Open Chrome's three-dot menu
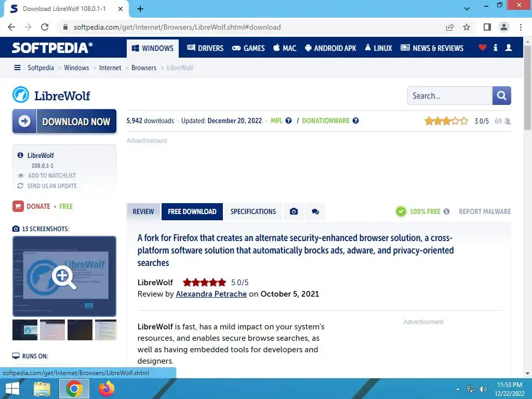532x399 pixels. click(x=521, y=27)
